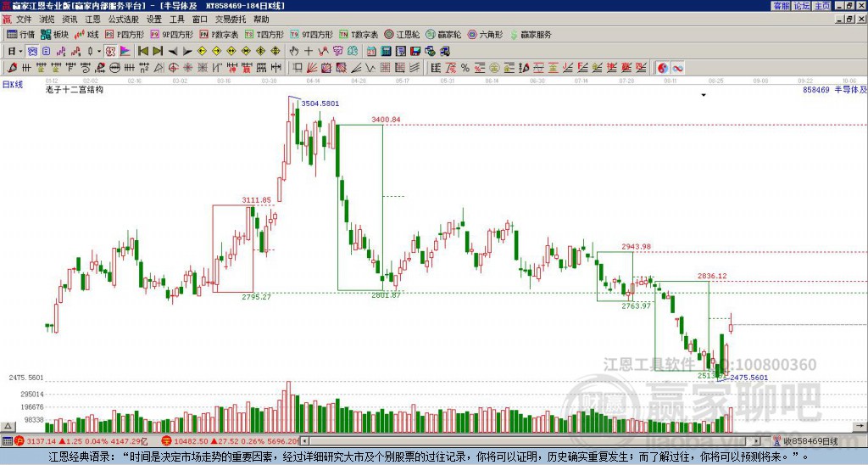Open the 帮助 menu

pos(261,20)
